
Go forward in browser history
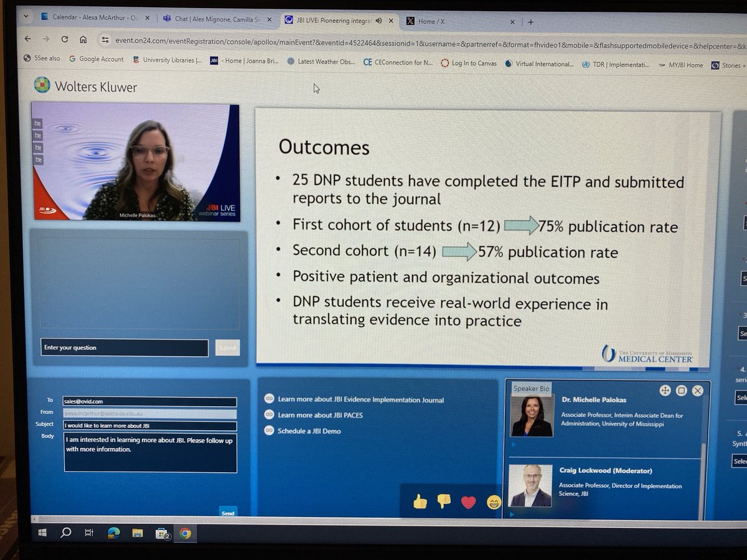pyautogui.click(x=45, y=39)
